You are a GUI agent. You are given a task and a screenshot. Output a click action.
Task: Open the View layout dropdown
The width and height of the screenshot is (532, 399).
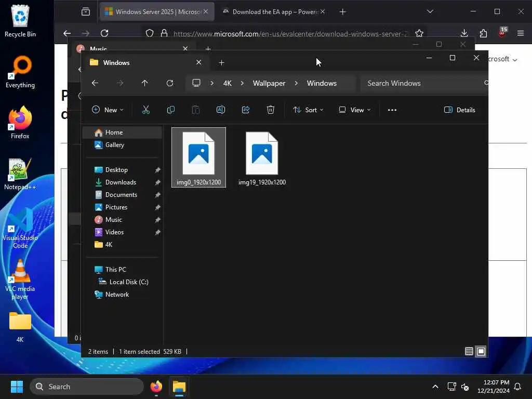[354, 110]
